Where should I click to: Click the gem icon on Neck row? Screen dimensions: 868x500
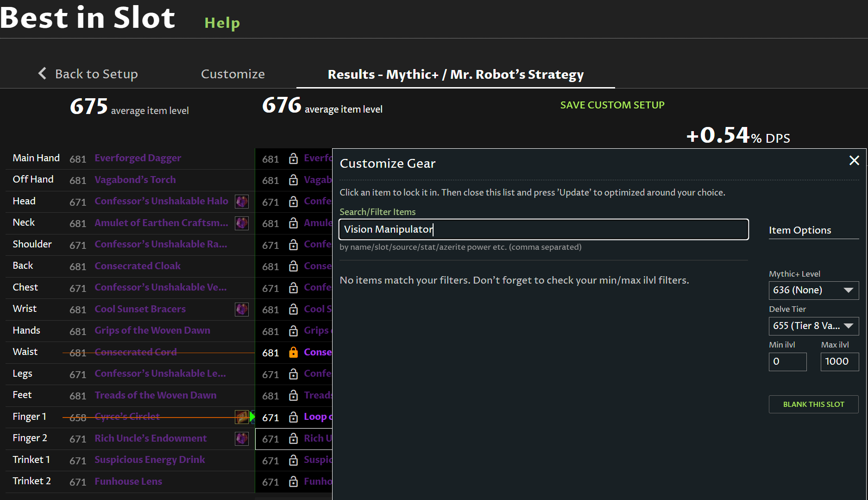pyautogui.click(x=242, y=223)
